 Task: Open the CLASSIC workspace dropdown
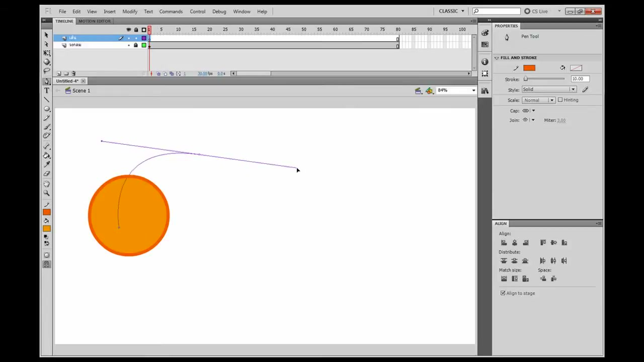coord(451,11)
